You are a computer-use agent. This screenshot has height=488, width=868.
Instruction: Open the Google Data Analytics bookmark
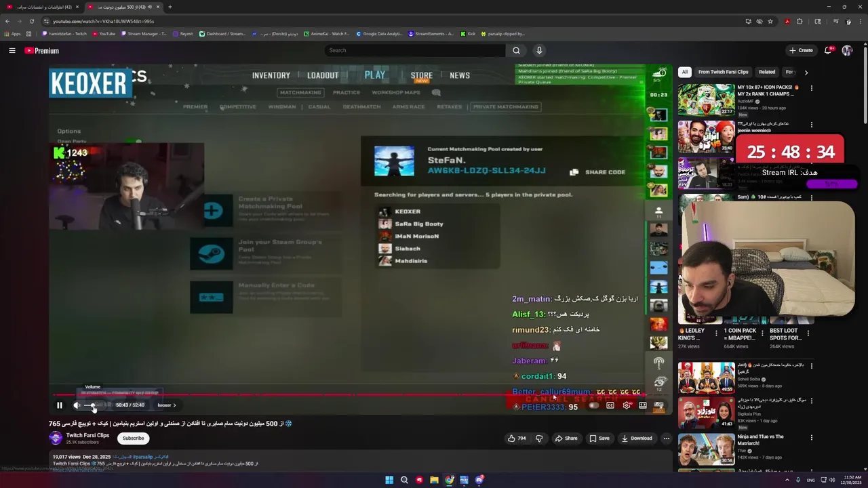379,34
